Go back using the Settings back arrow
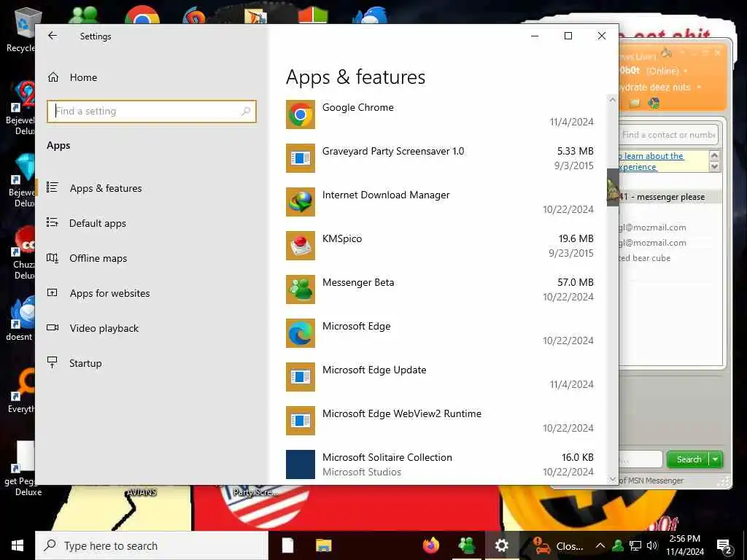This screenshot has width=747, height=560. (53, 36)
